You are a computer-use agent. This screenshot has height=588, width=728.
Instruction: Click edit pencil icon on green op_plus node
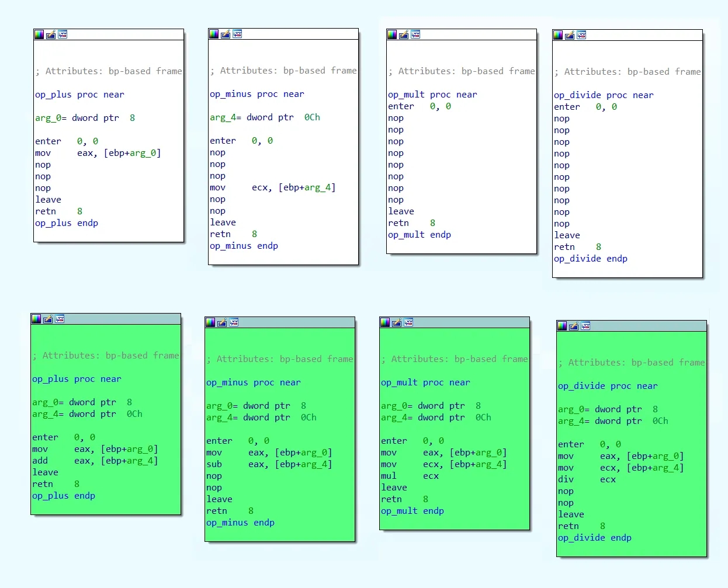[48, 319]
